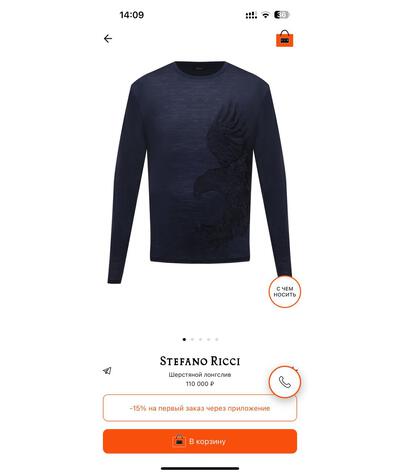The height and width of the screenshot is (474, 400).
Task: Open the 'С чем носить' round button
Action: coord(285,292)
